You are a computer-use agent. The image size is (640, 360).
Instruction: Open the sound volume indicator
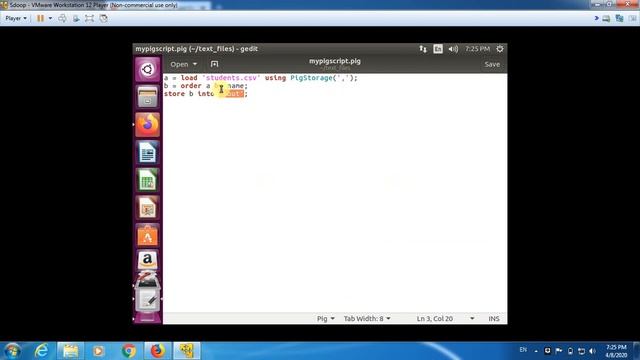tap(453, 49)
